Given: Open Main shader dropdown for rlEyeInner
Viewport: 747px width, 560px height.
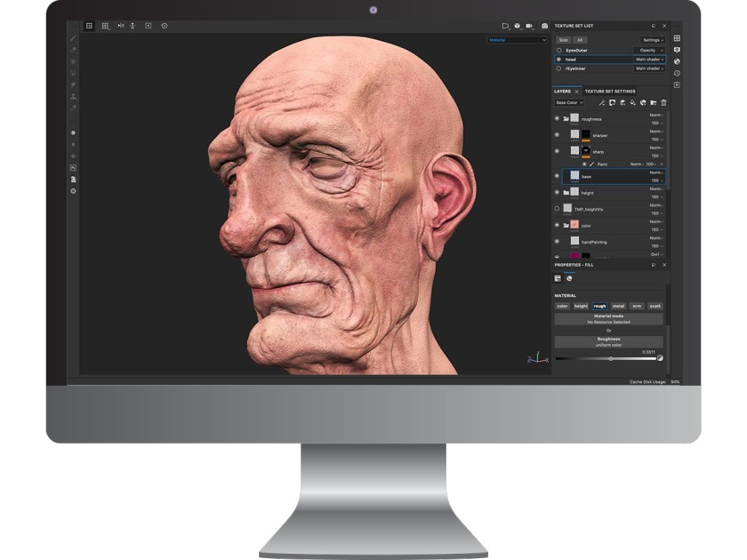Looking at the screenshot, I should point(649,68).
